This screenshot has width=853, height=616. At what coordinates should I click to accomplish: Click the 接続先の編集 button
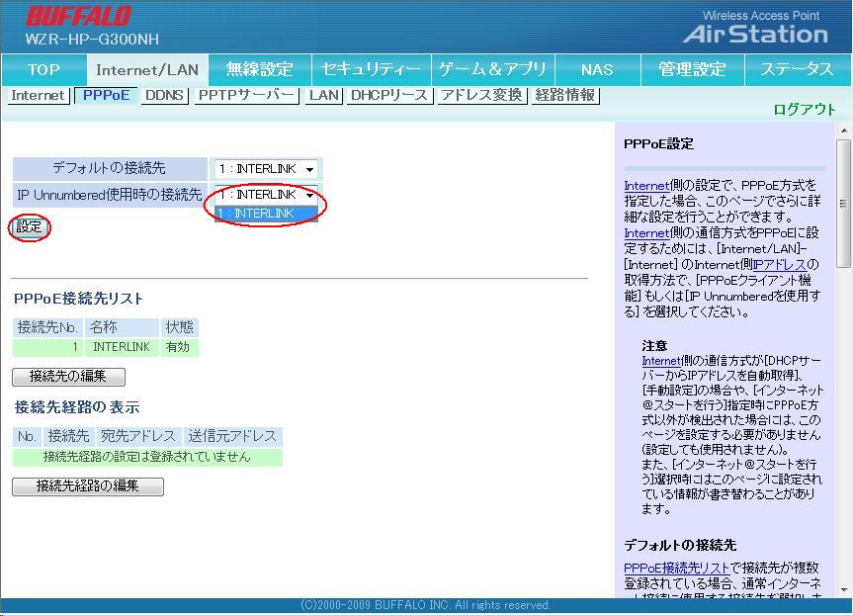(x=68, y=377)
